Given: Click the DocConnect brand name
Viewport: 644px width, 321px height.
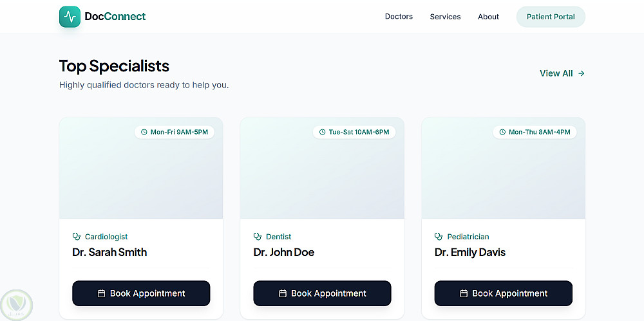Looking at the screenshot, I should click(115, 17).
